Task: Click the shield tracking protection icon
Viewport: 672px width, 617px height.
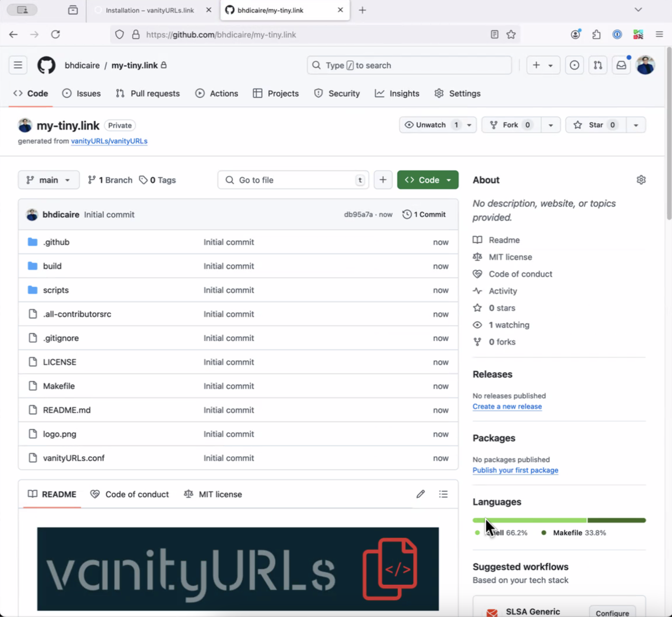Action: (x=119, y=34)
